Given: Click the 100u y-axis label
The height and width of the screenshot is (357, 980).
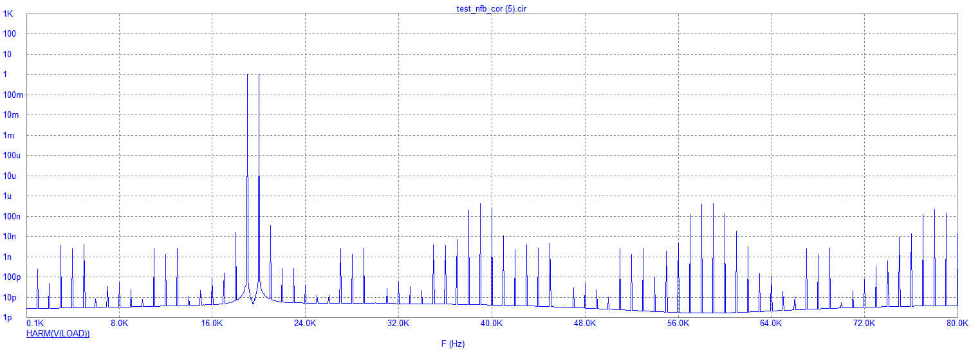Looking at the screenshot, I should (11, 156).
